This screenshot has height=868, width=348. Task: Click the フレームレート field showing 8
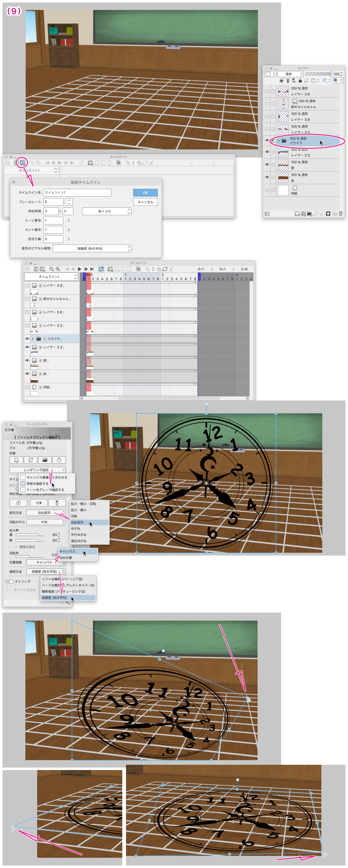click(x=54, y=202)
